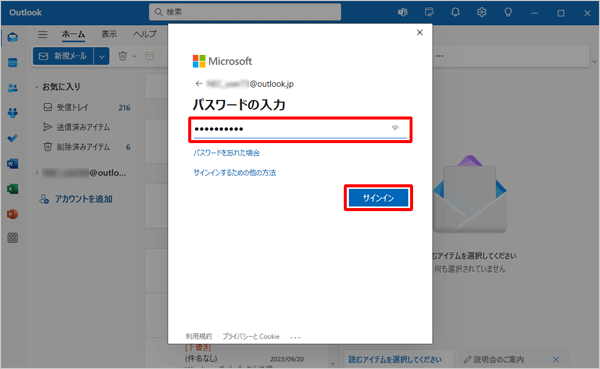Open the 受信トレイ folder
The width and height of the screenshot is (600, 369).
click(x=87, y=108)
